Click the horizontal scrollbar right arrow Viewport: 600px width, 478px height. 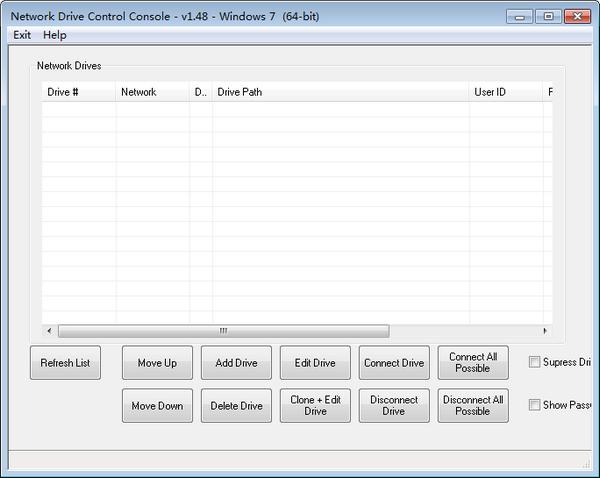[x=545, y=331]
